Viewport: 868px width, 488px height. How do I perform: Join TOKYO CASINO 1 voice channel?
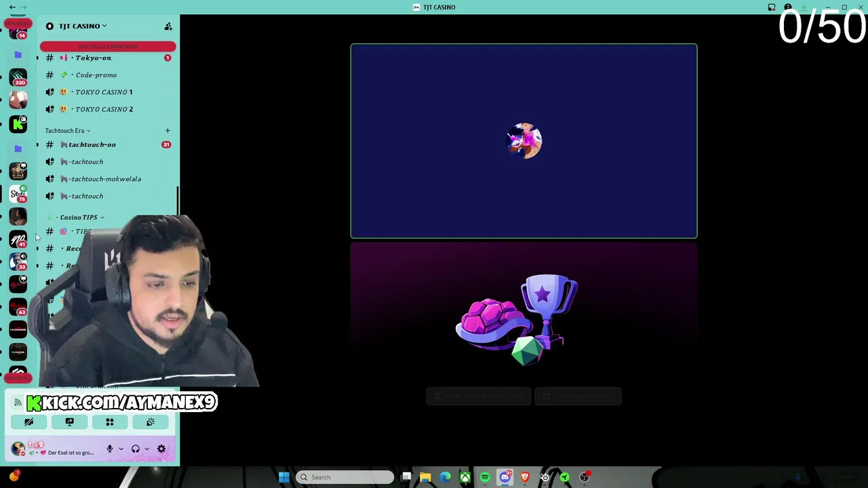[108, 92]
